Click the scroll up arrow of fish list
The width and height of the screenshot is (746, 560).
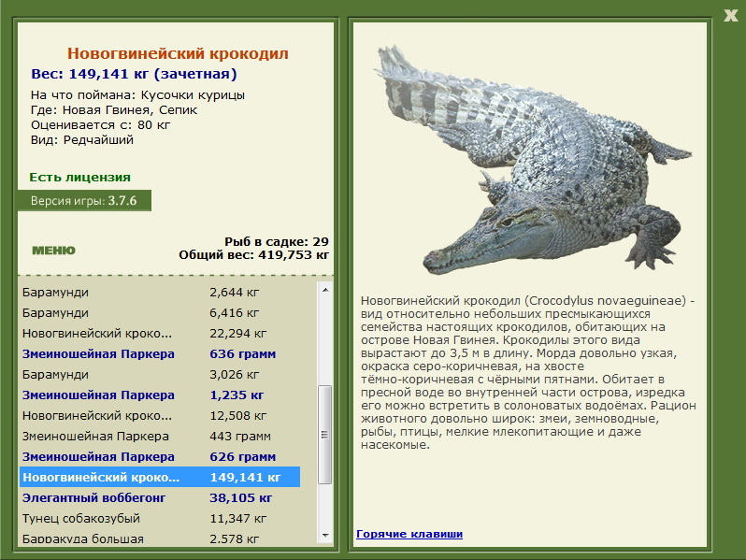(325, 290)
